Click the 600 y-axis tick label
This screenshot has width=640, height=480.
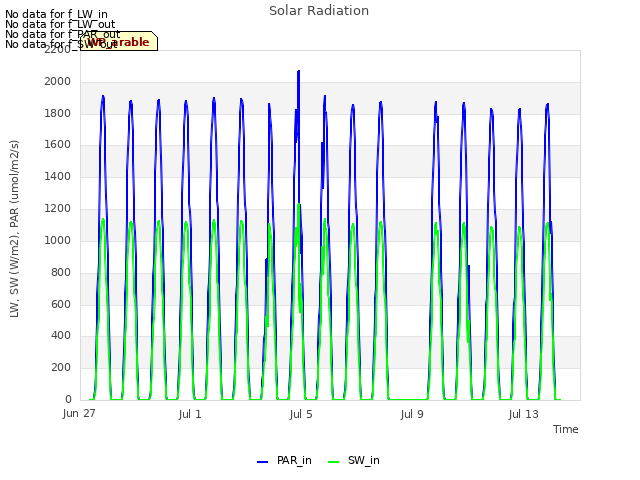pyautogui.click(x=61, y=304)
